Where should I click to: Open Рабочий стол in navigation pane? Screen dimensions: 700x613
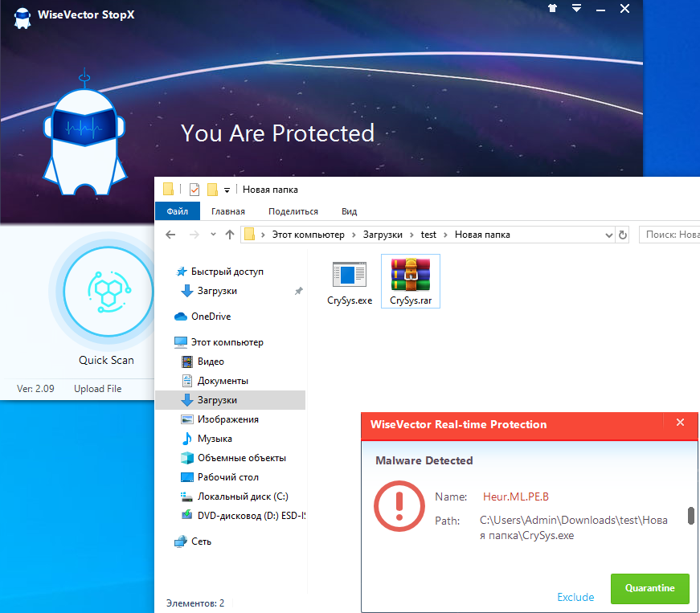click(228, 477)
